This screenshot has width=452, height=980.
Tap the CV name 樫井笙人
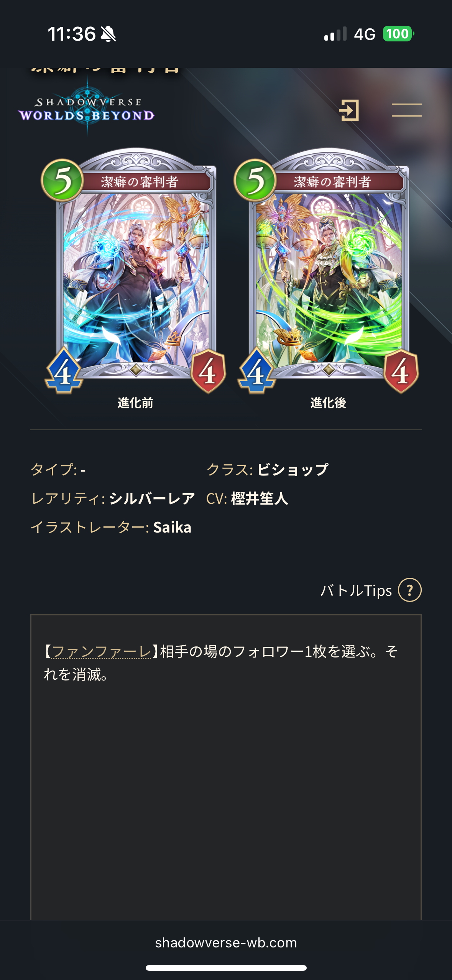(x=260, y=498)
